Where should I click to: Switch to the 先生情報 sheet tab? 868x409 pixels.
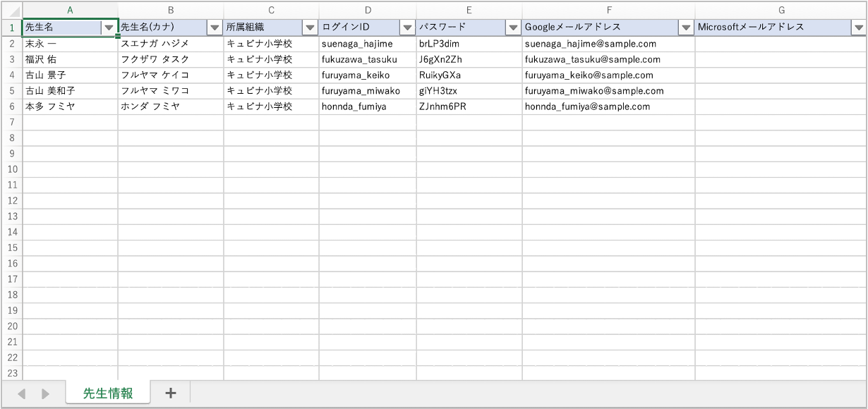[x=108, y=393]
